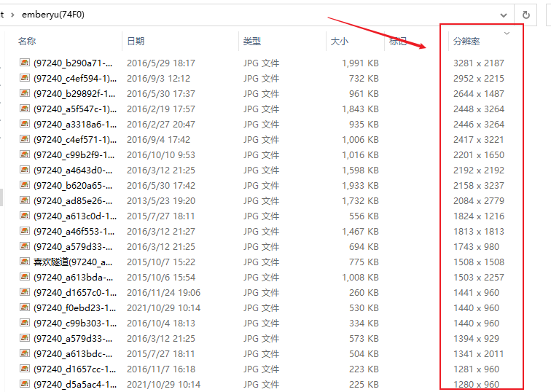Select JPG icon of file (97240_d5a5ac4-1...
Screen dimensions: 551x392
[25, 384]
